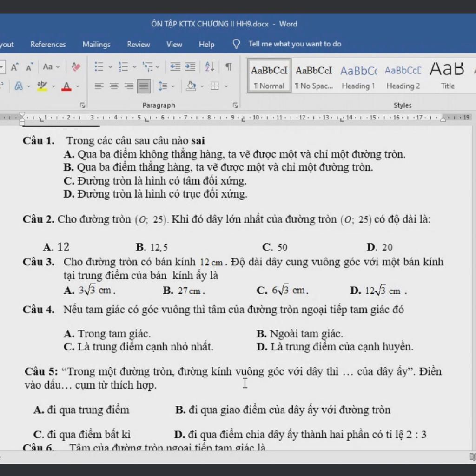
Task: Click in the text 'Câu 1.'
Action: pos(39,141)
